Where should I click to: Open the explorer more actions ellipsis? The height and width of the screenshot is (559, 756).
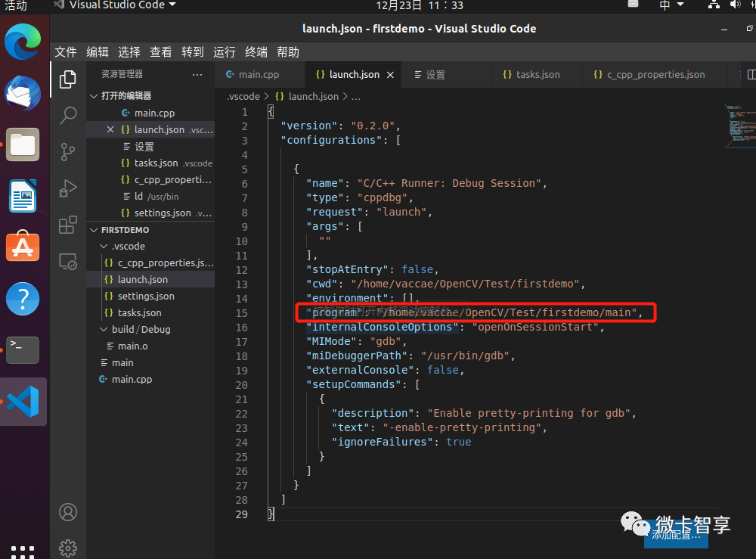(197, 75)
